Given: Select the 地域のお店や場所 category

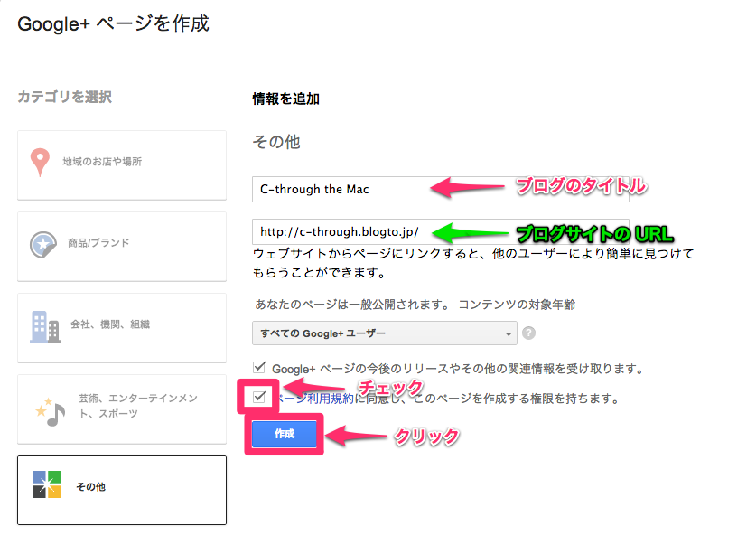Looking at the screenshot, I should point(122,165).
